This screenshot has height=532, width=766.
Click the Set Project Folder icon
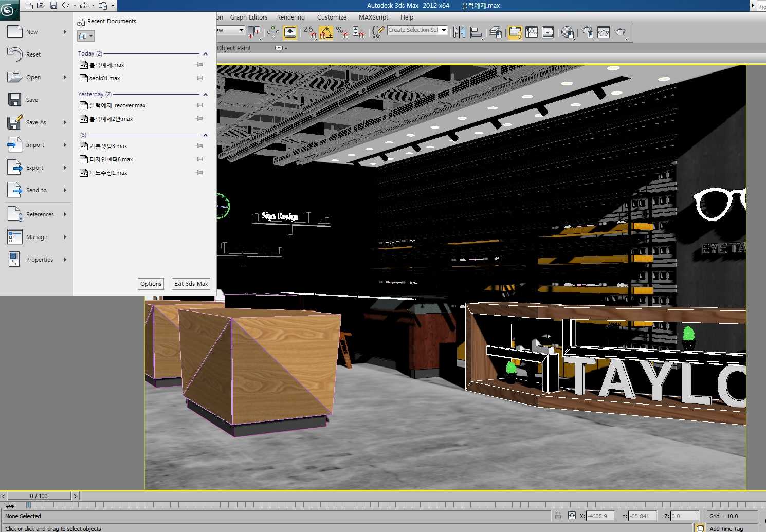103,6
